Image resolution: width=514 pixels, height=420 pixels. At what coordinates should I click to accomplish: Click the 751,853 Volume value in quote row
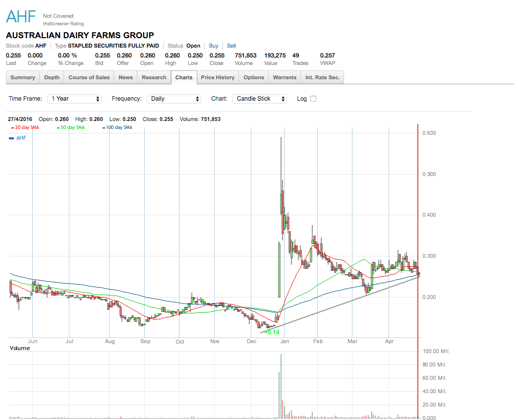[245, 56]
